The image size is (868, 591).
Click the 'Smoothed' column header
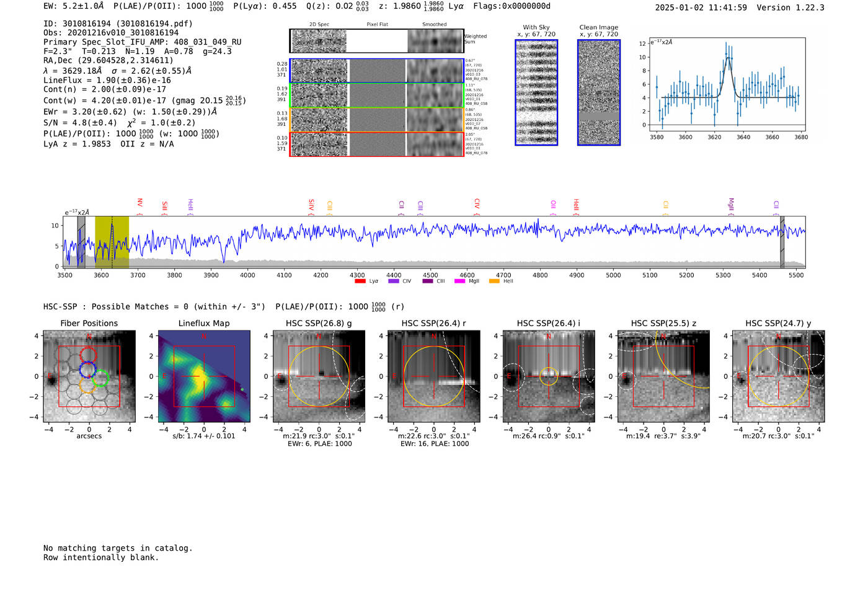tap(434, 25)
